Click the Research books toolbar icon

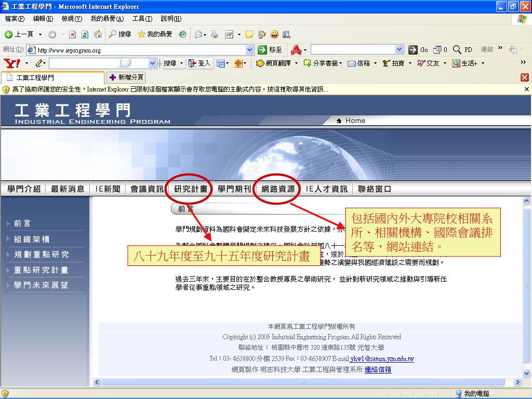tap(287, 34)
